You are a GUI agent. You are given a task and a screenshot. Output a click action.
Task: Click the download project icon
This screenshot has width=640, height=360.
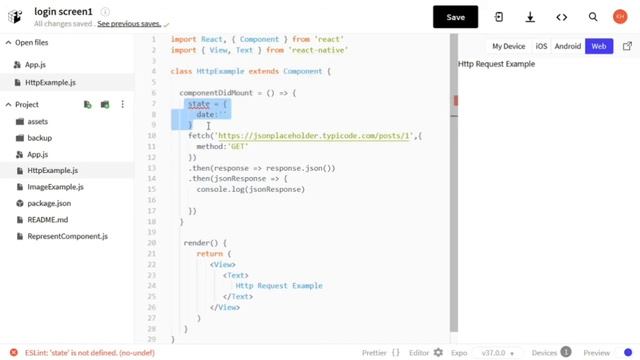(530, 17)
